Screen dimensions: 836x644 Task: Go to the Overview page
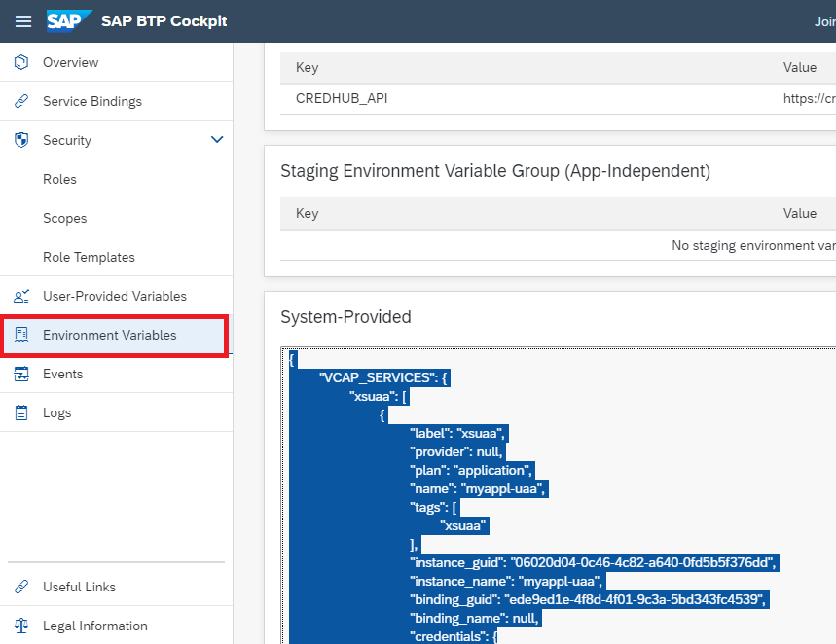tap(70, 62)
